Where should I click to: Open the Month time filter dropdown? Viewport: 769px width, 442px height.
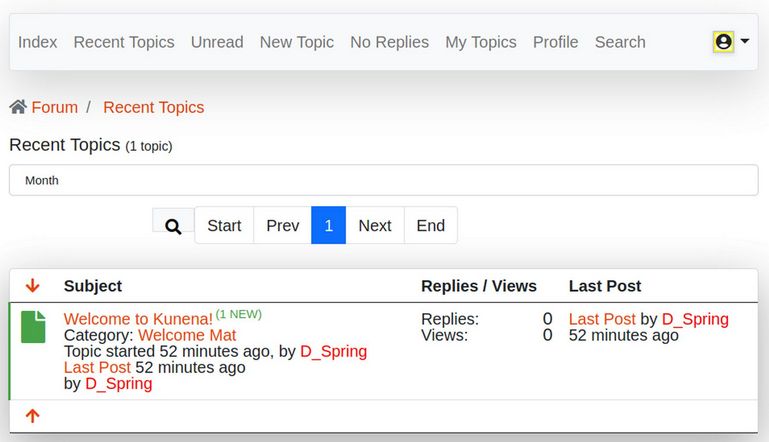pyautogui.click(x=383, y=181)
